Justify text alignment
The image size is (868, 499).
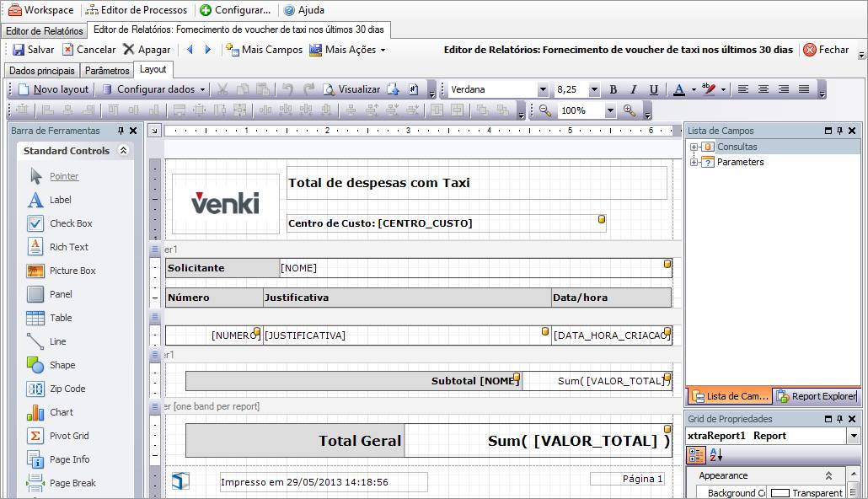(x=804, y=89)
